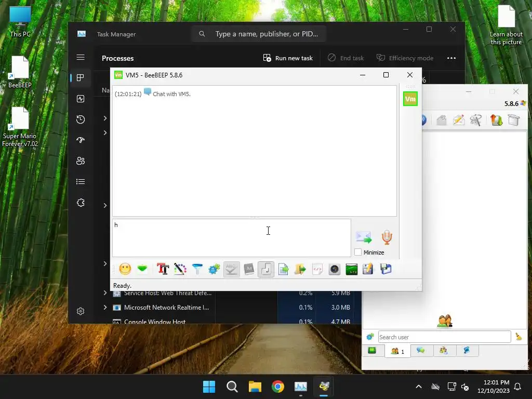This screenshot has width=532, height=399.
Task: Switch to the groups tab
Action: (444, 351)
